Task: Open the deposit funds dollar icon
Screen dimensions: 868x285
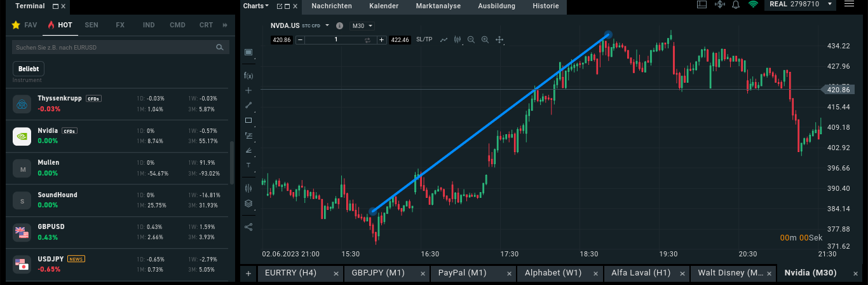Action: 720,4
